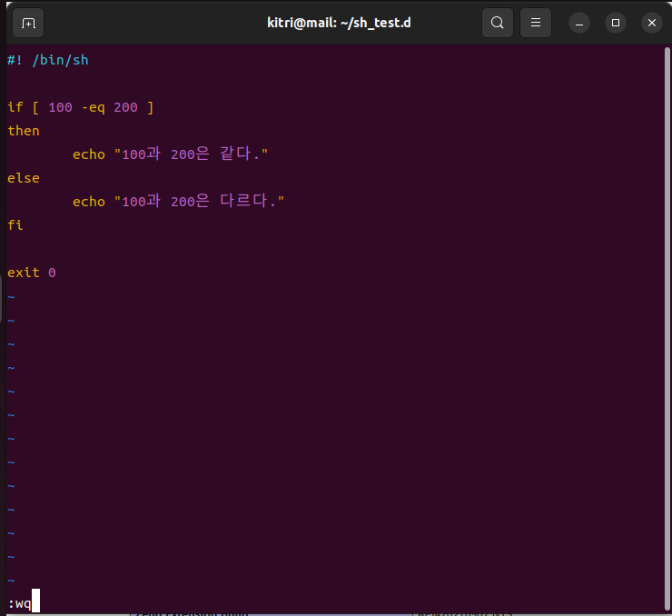Click the 'if' keyword
Viewport: 672px width, 616px height.
tap(15, 106)
